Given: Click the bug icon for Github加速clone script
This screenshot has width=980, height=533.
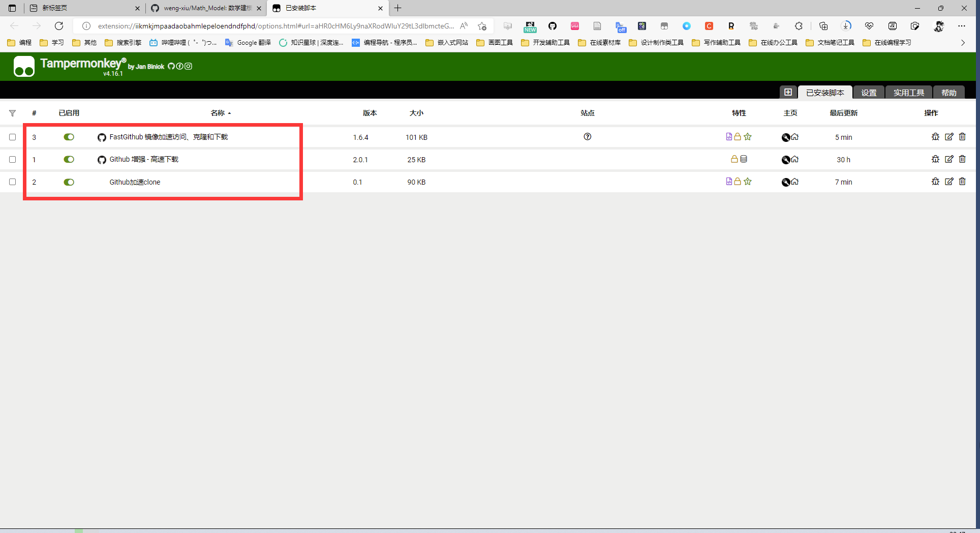Looking at the screenshot, I should click(x=935, y=182).
